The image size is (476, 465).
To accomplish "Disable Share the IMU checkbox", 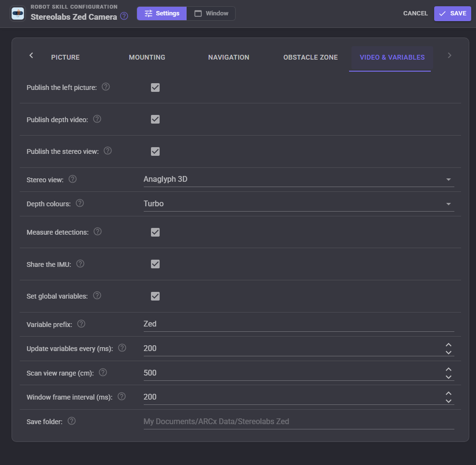I will (155, 264).
